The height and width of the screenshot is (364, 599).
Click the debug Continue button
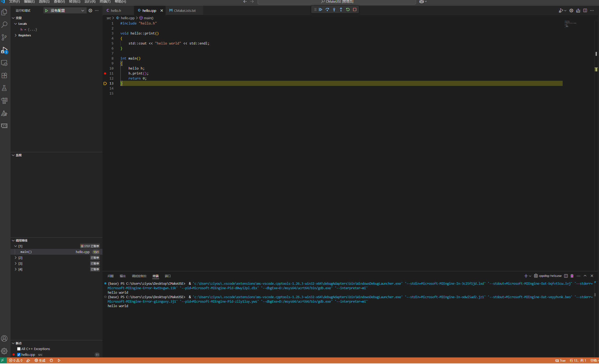[321, 9]
